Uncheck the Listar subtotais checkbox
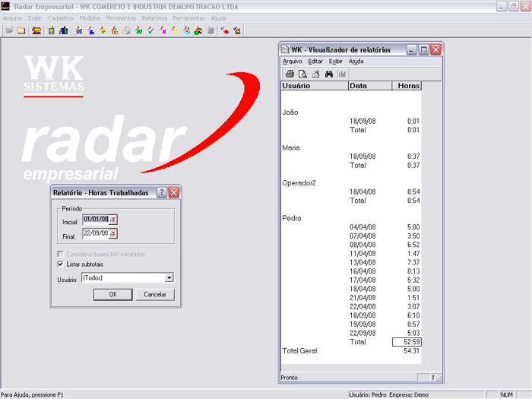The width and height of the screenshot is (532, 399). (x=61, y=264)
